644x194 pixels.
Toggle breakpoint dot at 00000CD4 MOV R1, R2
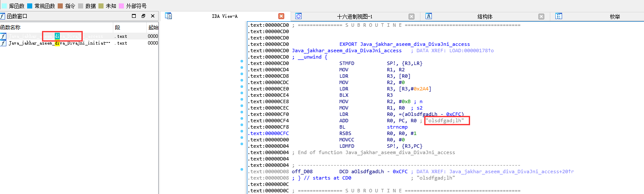tap(242, 68)
